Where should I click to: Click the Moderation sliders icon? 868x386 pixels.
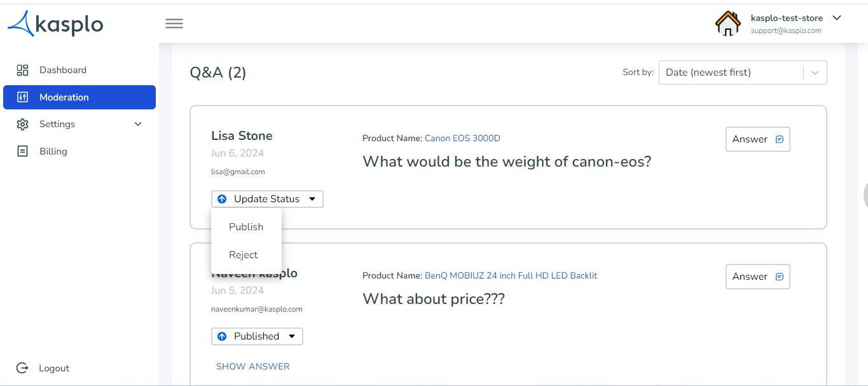coord(22,97)
